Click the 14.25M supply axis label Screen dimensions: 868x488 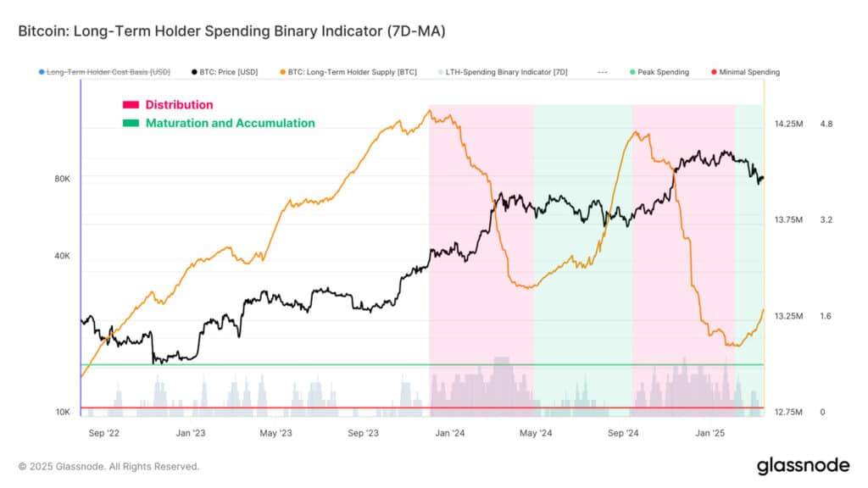[788, 124]
